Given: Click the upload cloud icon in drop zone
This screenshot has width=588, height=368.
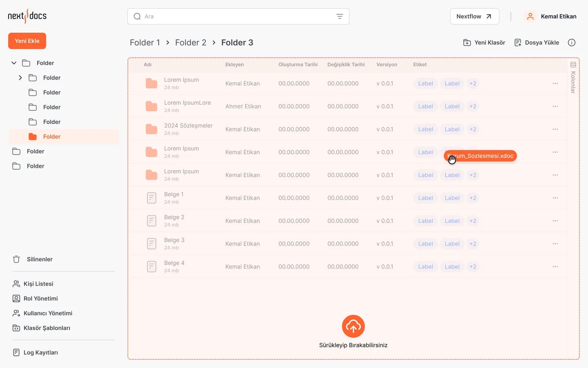Looking at the screenshot, I should [353, 326].
